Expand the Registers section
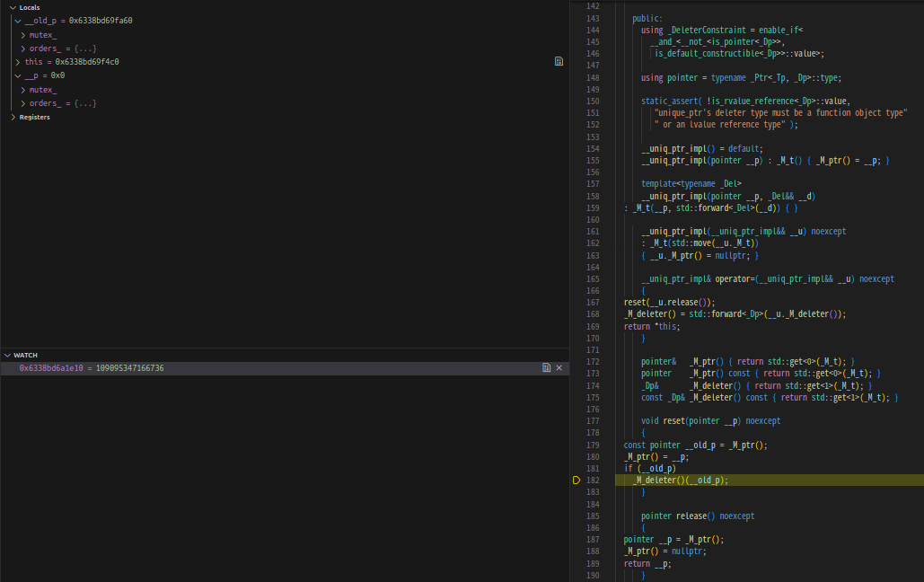924x582 pixels. [x=13, y=118]
